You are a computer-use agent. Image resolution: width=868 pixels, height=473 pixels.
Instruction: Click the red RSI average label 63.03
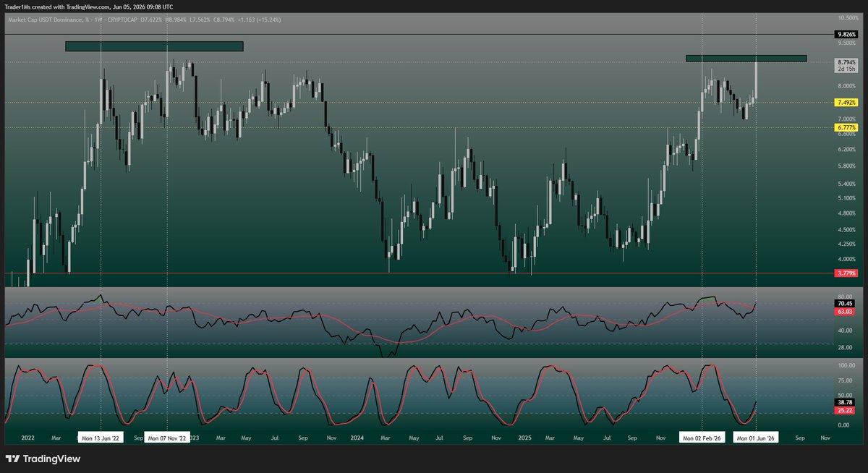point(846,311)
